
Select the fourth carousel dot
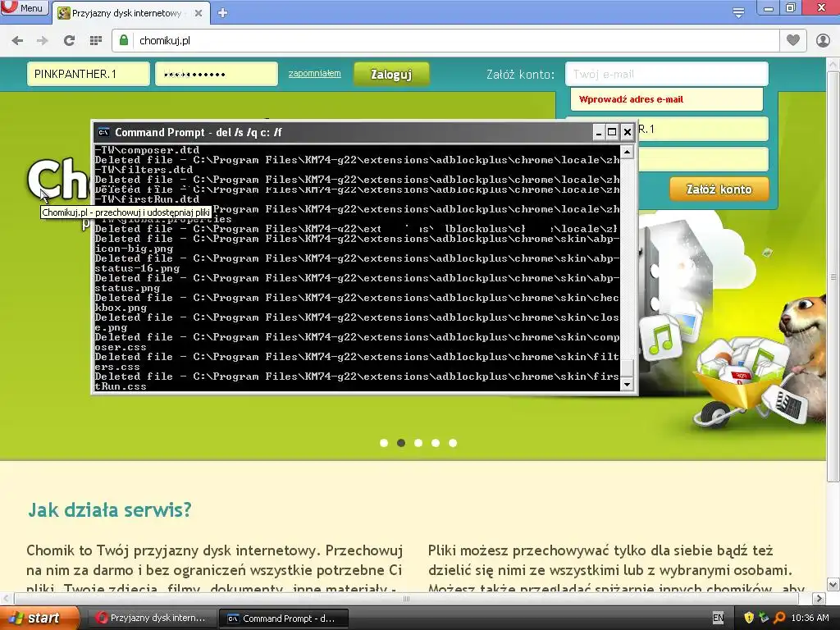click(x=436, y=443)
